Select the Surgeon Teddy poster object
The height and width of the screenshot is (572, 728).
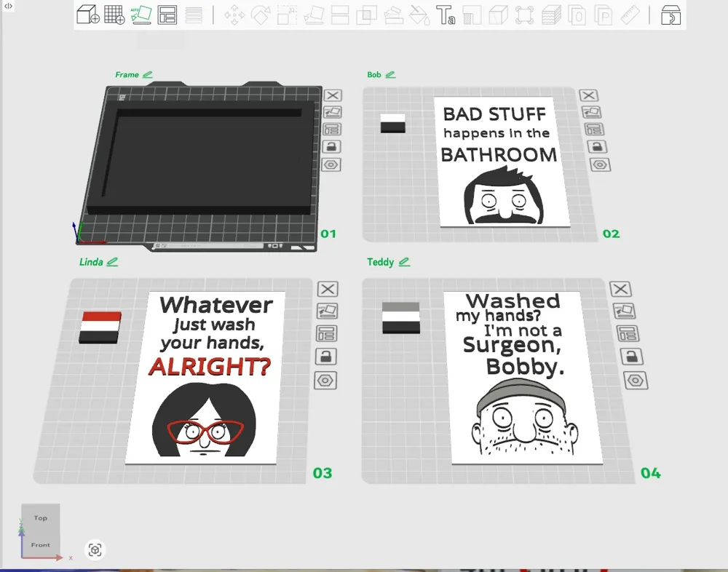(522, 378)
